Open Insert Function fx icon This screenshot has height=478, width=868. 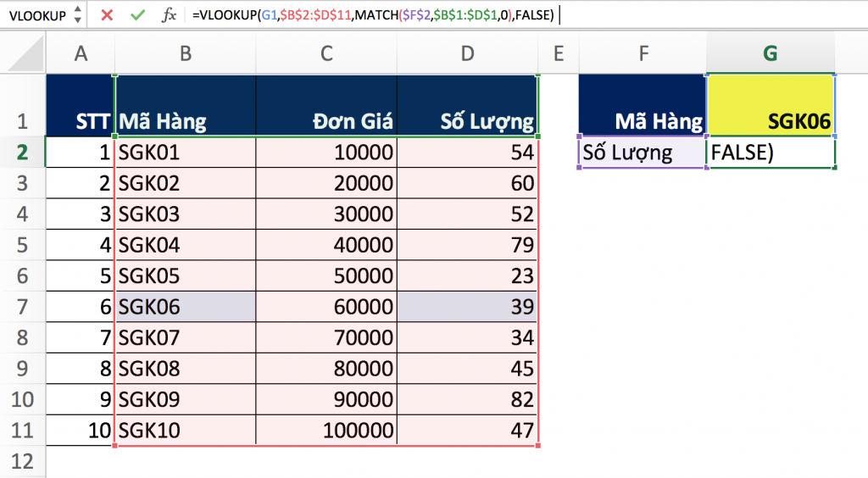point(169,14)
